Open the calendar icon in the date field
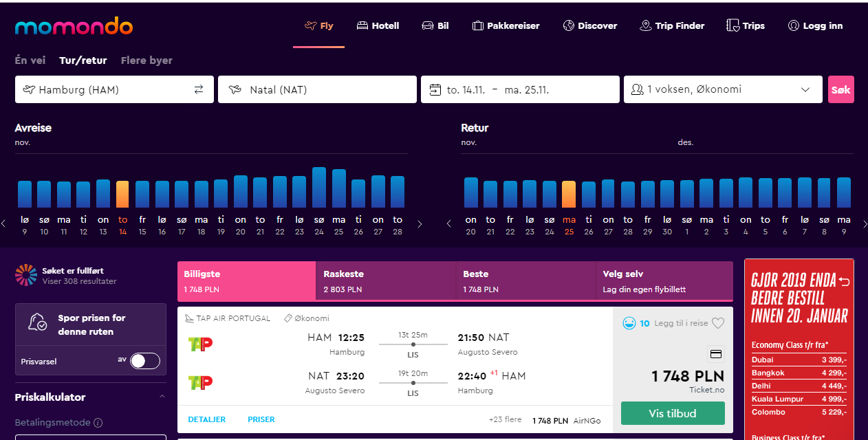868x440 pixels. point(435,89)
